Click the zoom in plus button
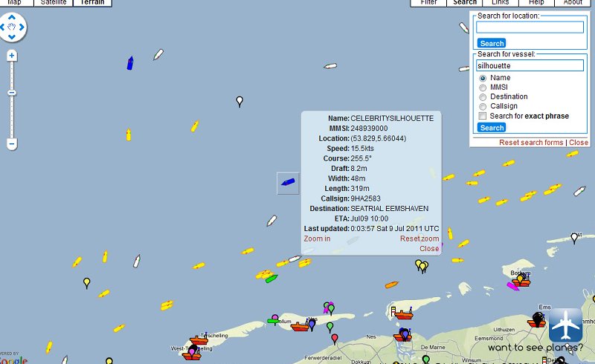This screenshot has width=595, height=364. (x=12, y=56)
